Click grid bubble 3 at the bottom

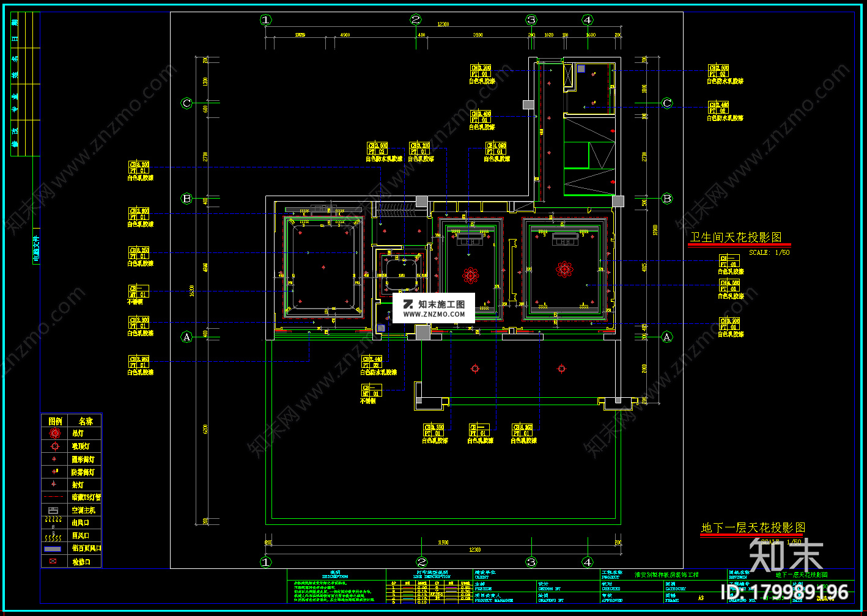[531, 562]
